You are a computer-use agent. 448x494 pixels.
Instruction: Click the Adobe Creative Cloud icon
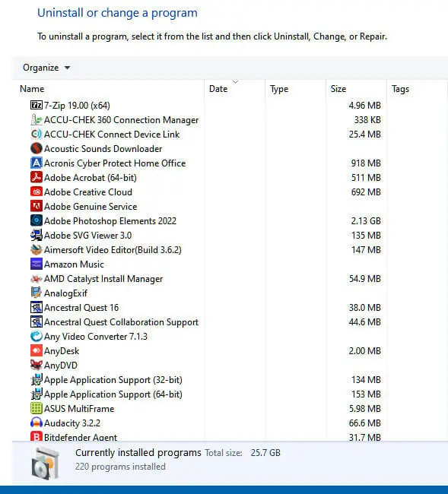pyautogui.click(x=37, y=192)
